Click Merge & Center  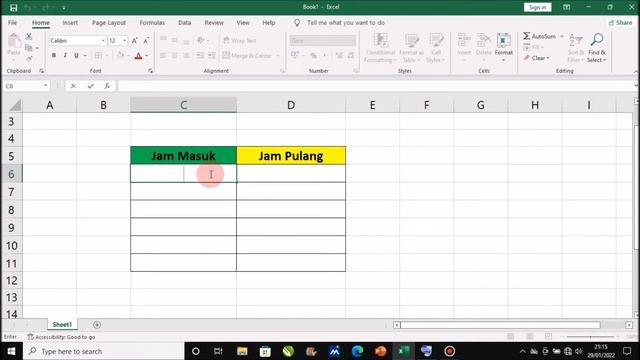tap(247, 56)
